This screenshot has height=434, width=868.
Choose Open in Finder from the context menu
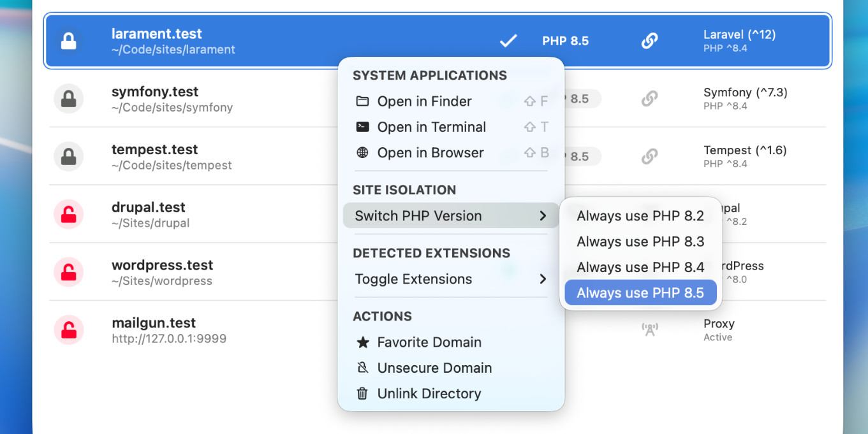tap(451, 101)
